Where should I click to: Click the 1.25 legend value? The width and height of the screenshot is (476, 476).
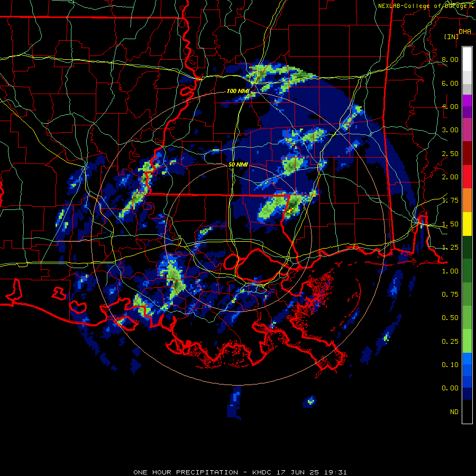[450, 248]
